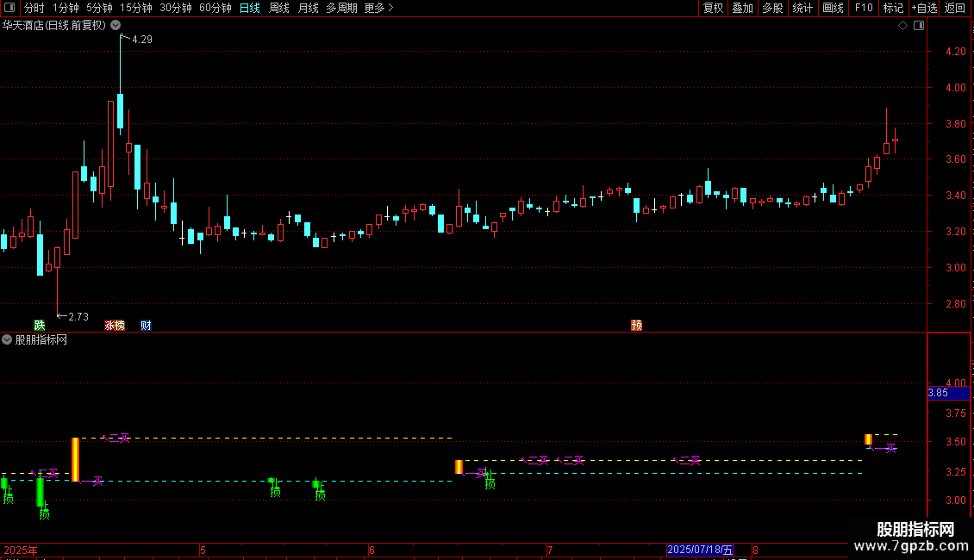Click the 涨榜 event marker
Image resolution: width=974 pixels, height=560 pixels.
point(115,326)
